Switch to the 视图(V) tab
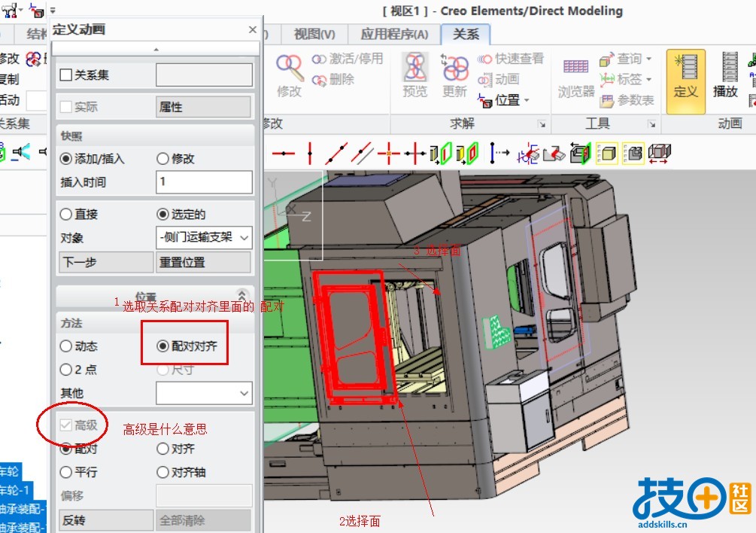 click(314, 34)
